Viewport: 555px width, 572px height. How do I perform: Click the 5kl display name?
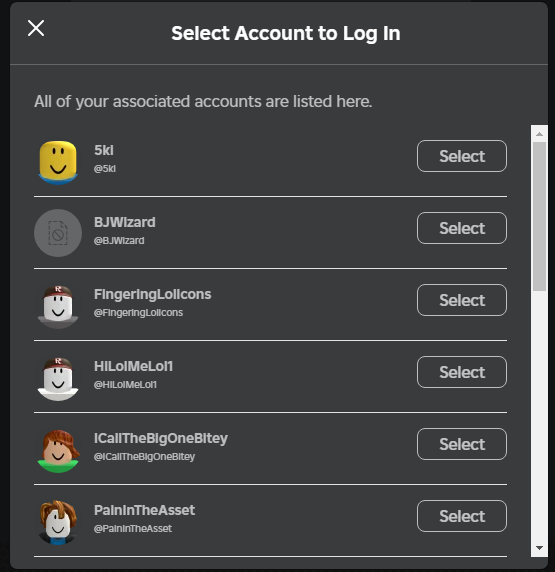[x=104, y=150]
